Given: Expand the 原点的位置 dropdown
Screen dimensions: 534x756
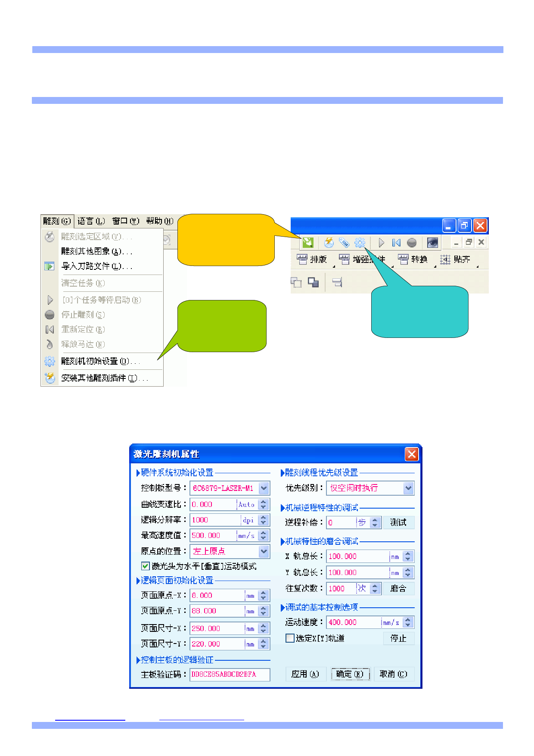Looking at the screenshot, I should (264, 551).
